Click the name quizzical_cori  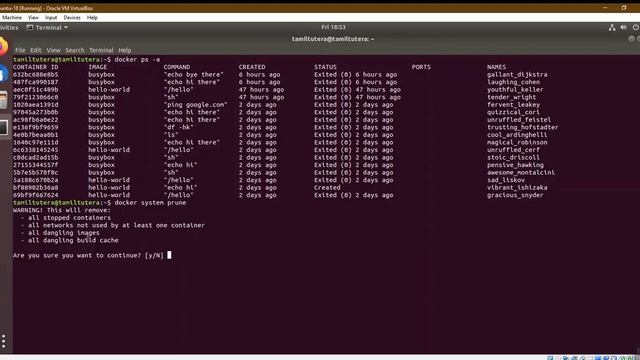513,112
